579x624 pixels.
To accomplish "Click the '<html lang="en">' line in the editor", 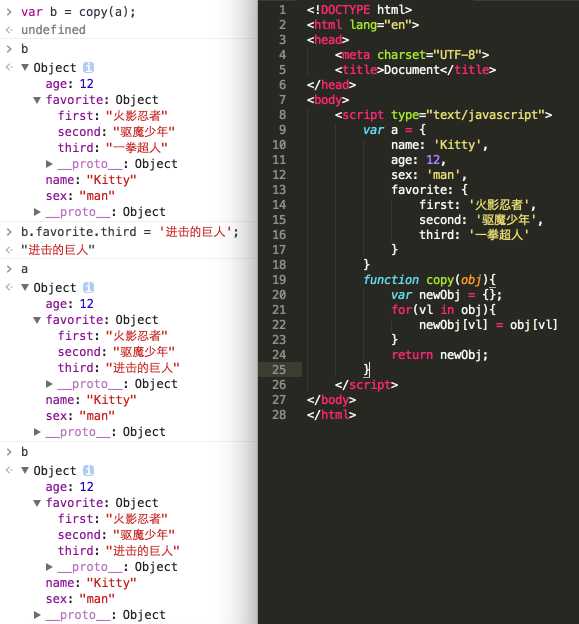I will (363, 25).
